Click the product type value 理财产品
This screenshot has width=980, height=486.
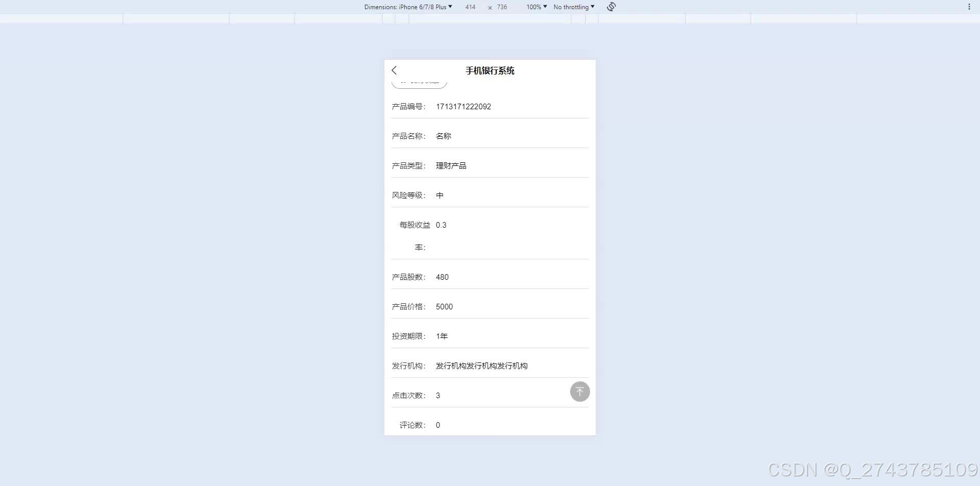click(451, 166)
